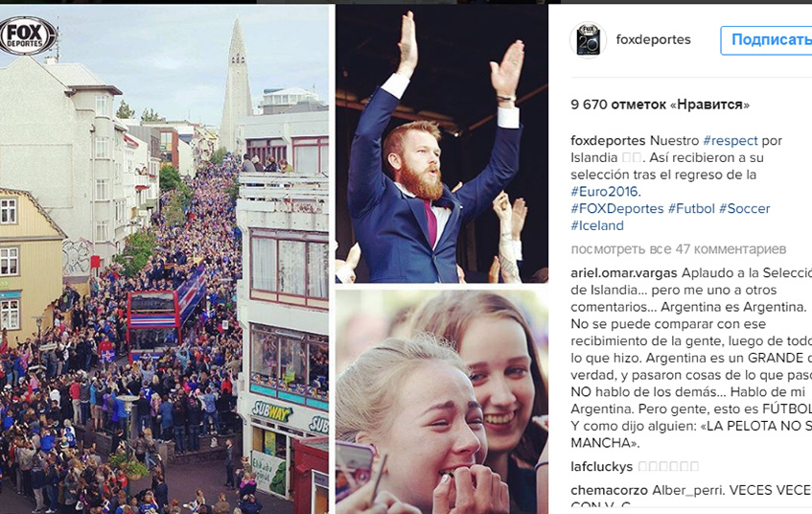
Task: Open the #Soccer hashtag
Action: pos(744,209)
